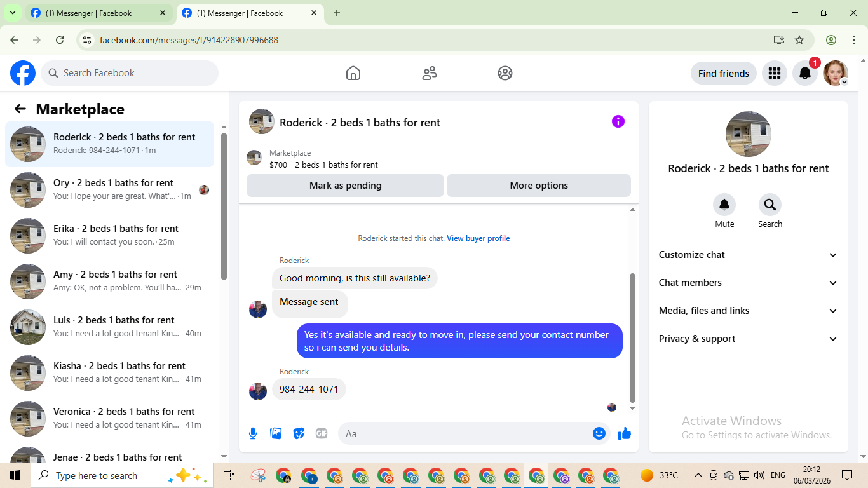Open the account profile picture menu
Viewport: 868px width, 488px height.
coord(836,73)
